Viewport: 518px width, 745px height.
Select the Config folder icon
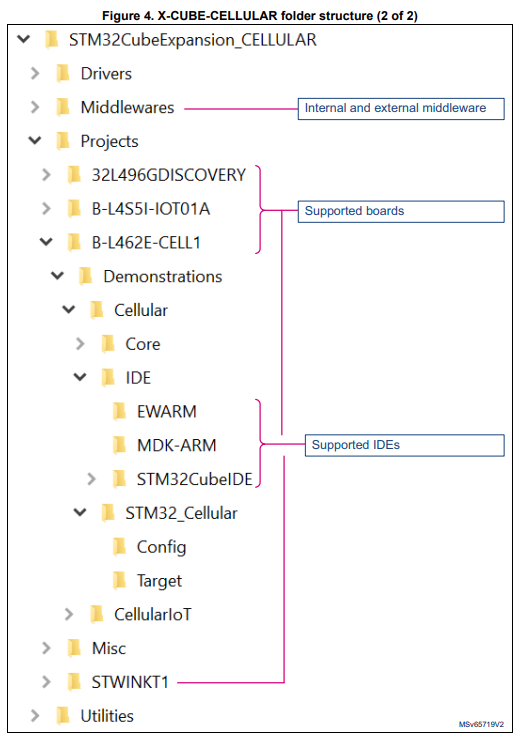[x=119, y=547]
